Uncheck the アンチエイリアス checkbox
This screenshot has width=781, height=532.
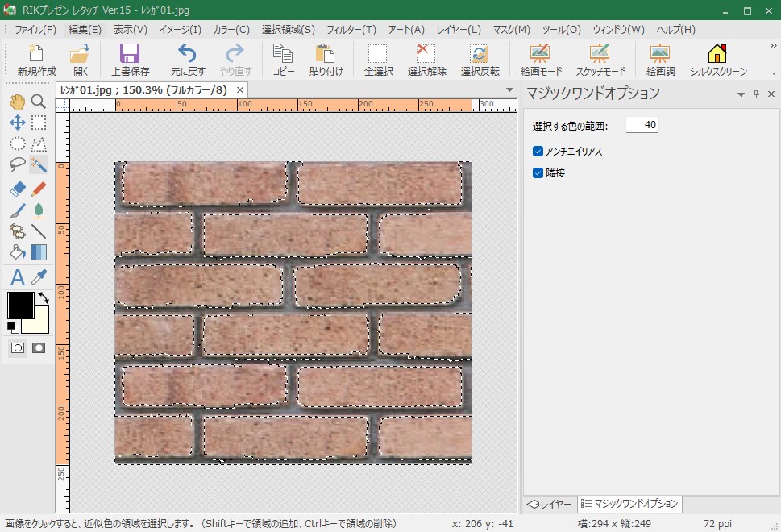pos(538,151)
